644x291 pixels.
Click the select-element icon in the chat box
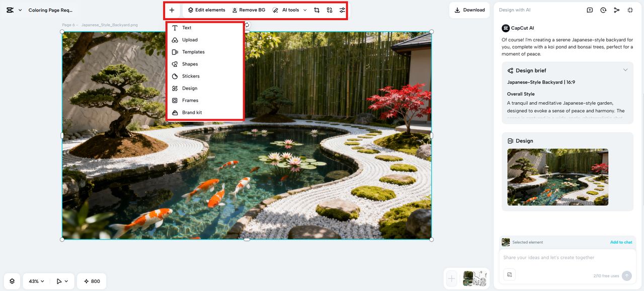509,274
